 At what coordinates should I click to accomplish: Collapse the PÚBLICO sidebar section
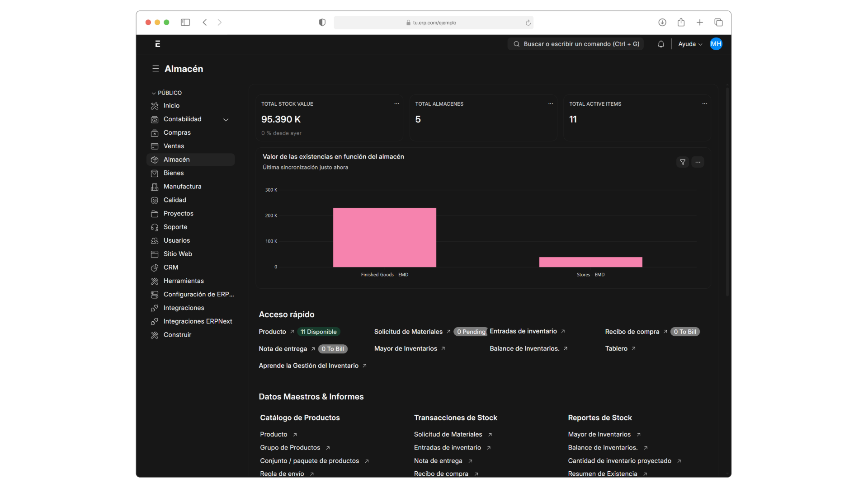tap(154, 93)
